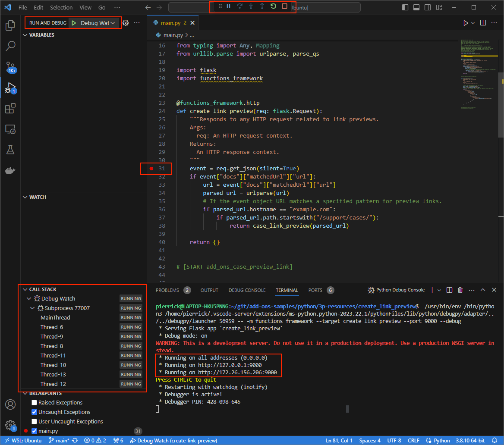The image size is (504, 445).
Task: Collapse the Variables section
Action: point(25,35)
